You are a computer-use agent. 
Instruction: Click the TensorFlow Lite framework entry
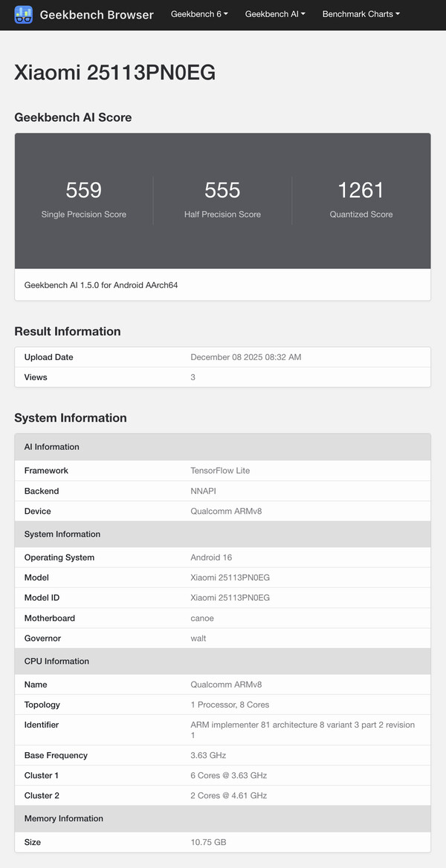click(219, 470)
